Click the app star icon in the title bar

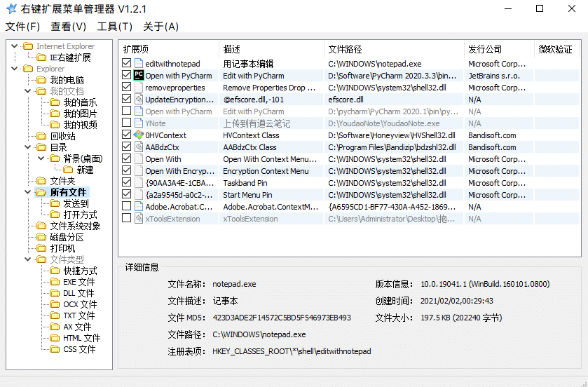pyautogui.click(x=12, y=8)
